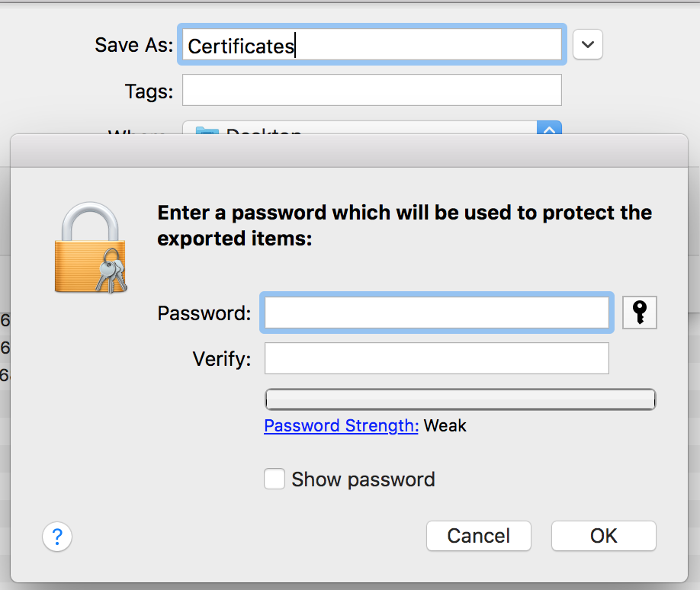Open help with the question mark button
The width and height of the screenshot is (700, 590).
pyautogui.click(x=57, y=537)
